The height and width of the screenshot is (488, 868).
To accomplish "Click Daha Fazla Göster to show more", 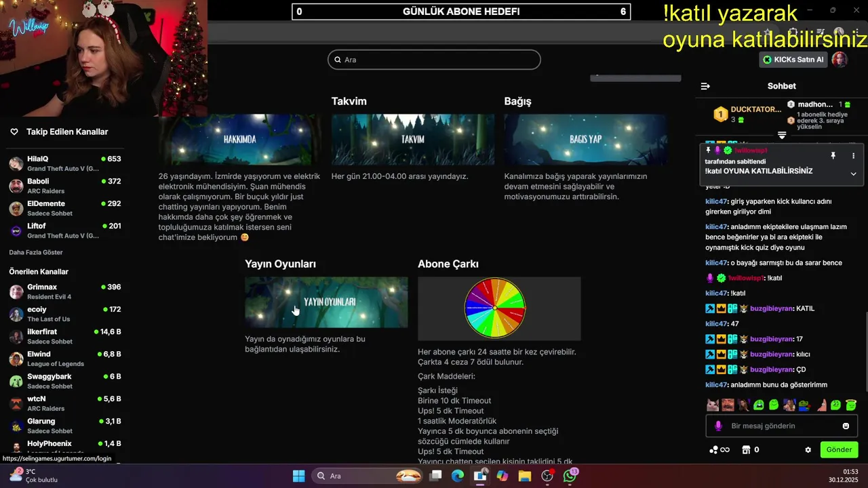I will click(36, 252).
